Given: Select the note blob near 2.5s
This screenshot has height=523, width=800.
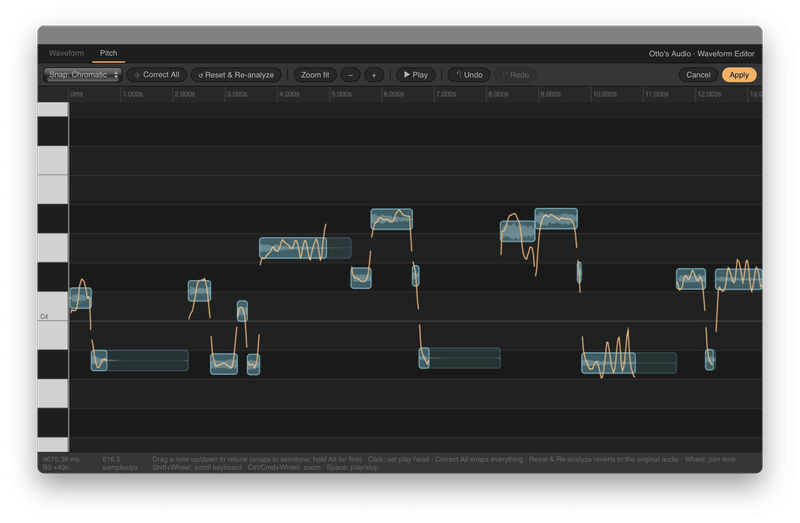Looking at the screenshot, I should tap(199, 291).
